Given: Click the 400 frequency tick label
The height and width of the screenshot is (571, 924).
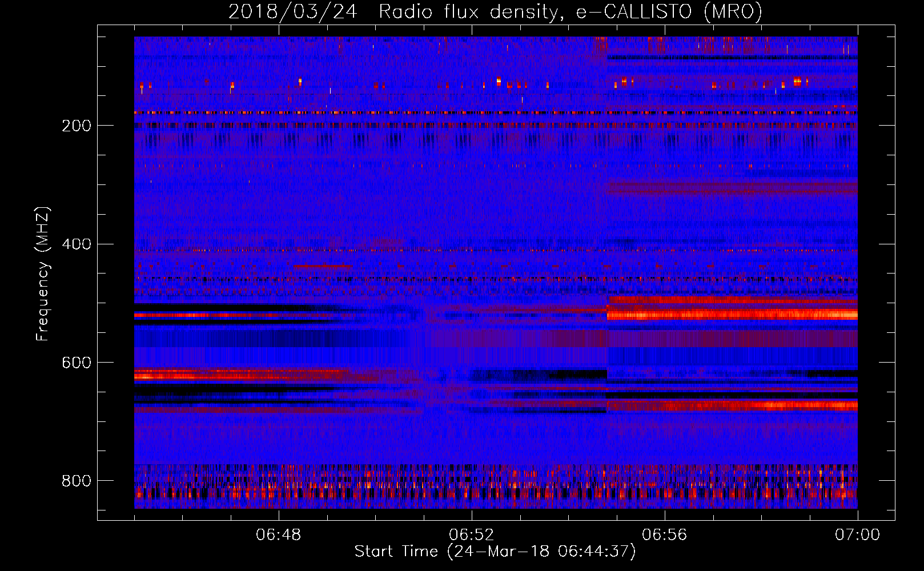Looking at the screenshot, I should [x=77, y=244].
